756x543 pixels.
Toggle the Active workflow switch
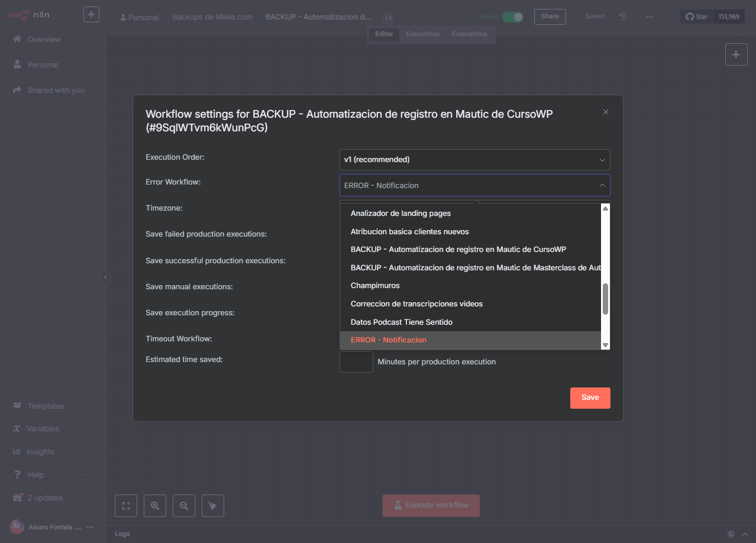pyautogui.click(x=513, y=17)
